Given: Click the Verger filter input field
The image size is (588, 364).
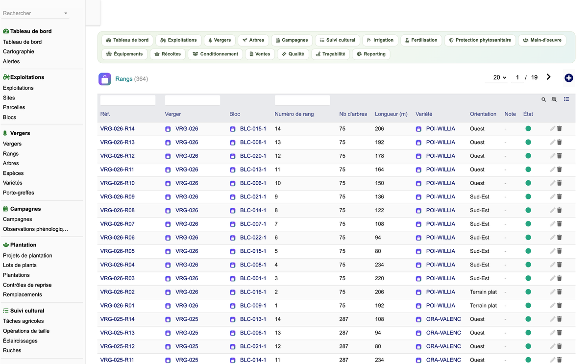Looking at the screenshot, I should [x=193, y=100].
